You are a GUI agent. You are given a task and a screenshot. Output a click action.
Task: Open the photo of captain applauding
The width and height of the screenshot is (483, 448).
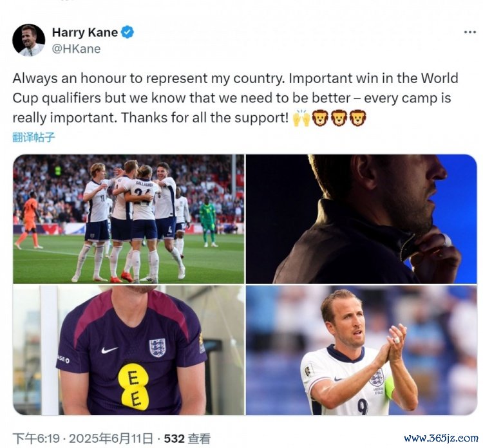[361, 350]
